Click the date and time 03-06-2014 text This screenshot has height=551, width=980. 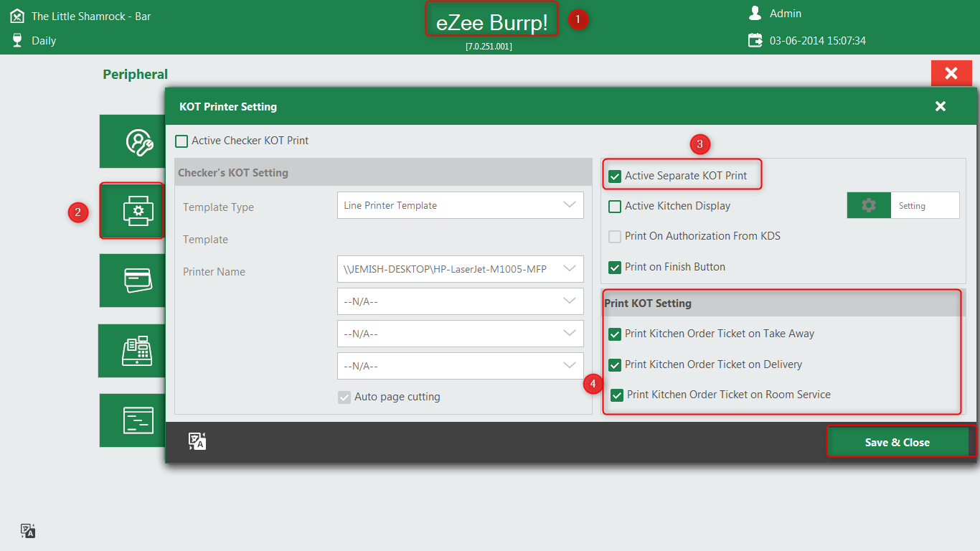pyautogui.click(x=818, y=41)
